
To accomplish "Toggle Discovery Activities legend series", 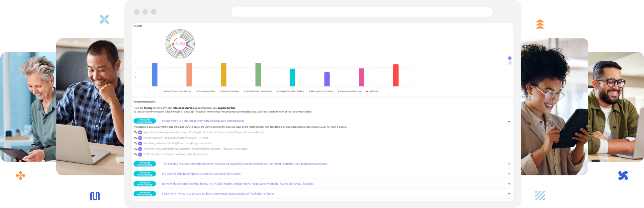I will point(207,91).
